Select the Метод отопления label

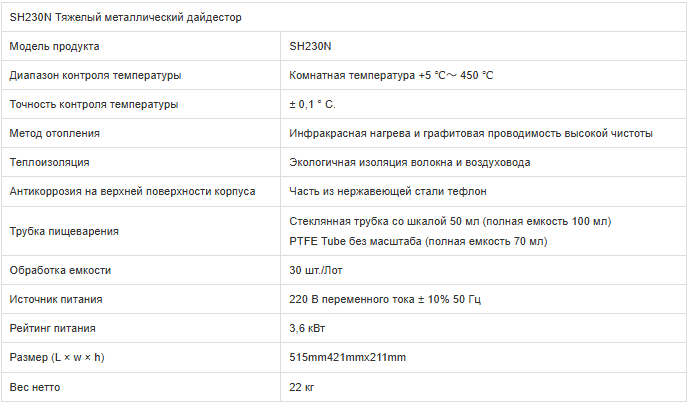click(x=54, y=133)
